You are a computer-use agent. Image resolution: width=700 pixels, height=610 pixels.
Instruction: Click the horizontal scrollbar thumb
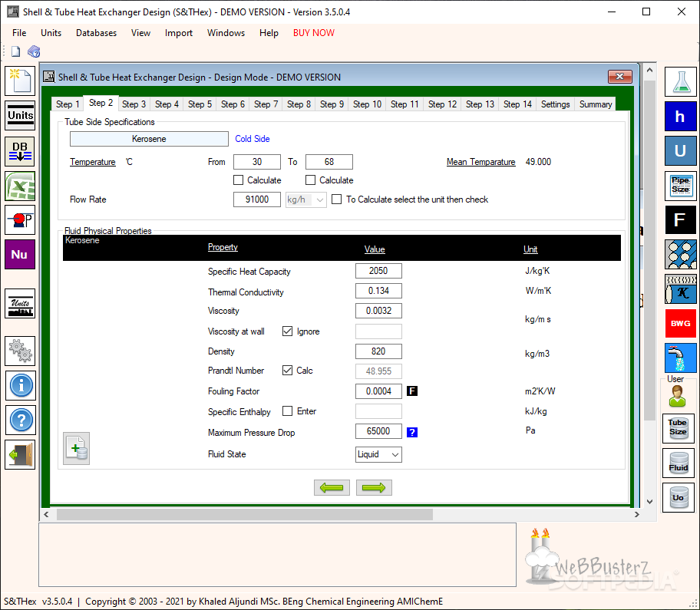[245, 515]
